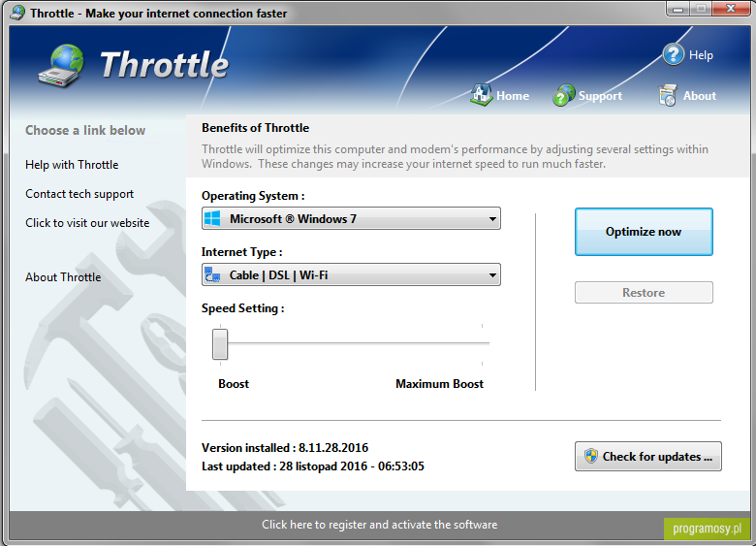The width and height of the screenshot is (756, 546).
Task: Click the Internet Type label
Action: 242,252
